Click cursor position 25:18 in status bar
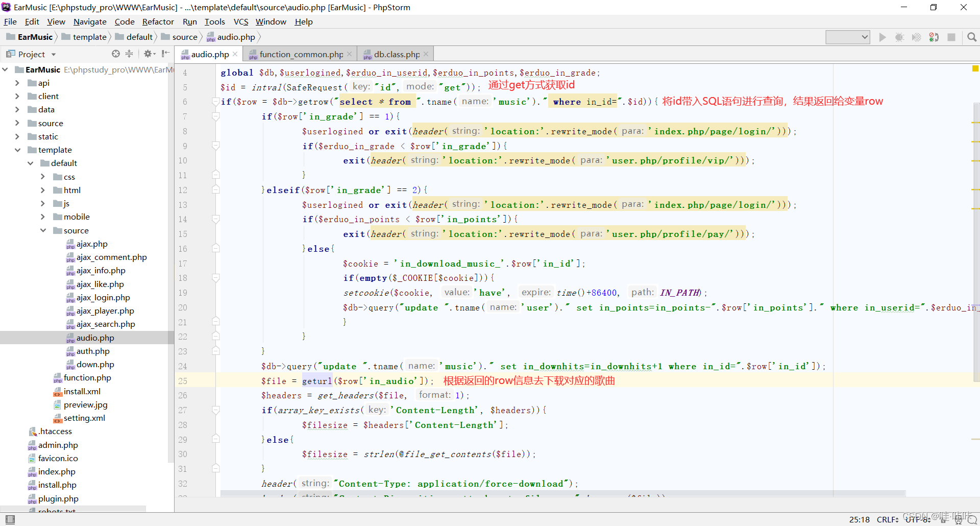980x526 pixels. 859,519
